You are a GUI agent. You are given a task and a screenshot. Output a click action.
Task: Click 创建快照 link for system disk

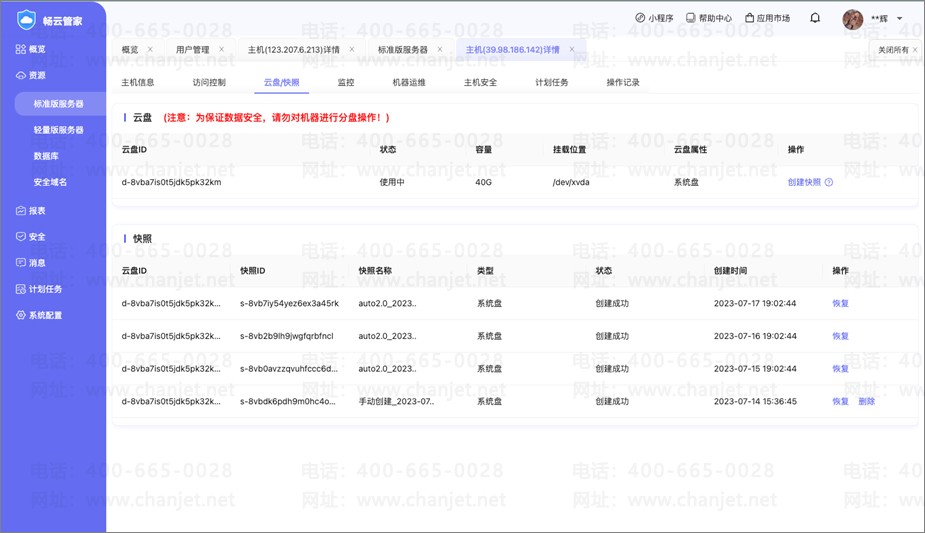804,182
